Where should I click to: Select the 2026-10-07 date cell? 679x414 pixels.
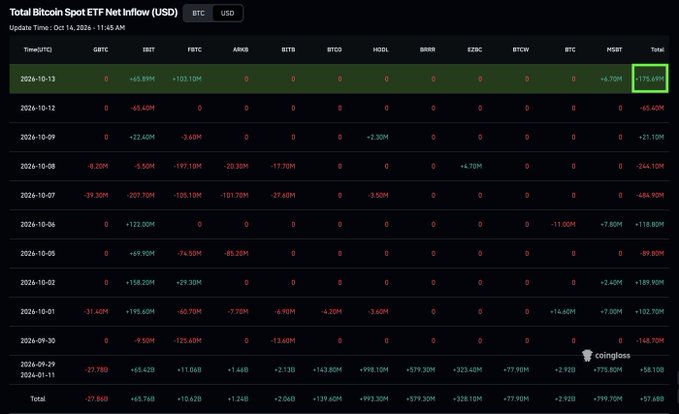(38, 195)
